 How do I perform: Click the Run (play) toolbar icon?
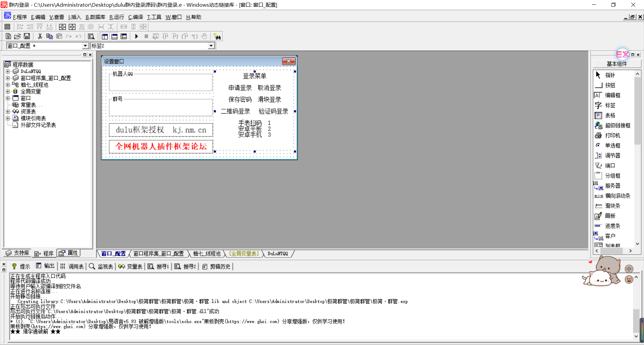(137, 37)
